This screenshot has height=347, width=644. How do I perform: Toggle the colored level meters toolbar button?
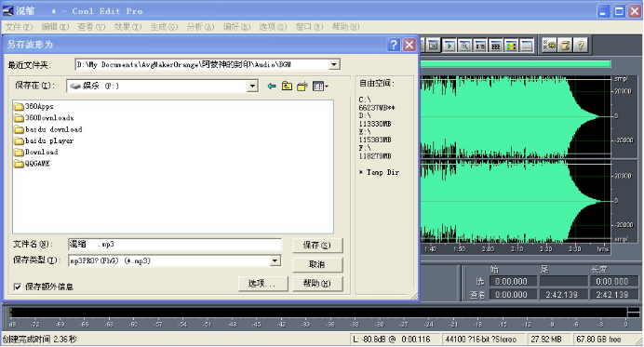(x=511, y=46)
